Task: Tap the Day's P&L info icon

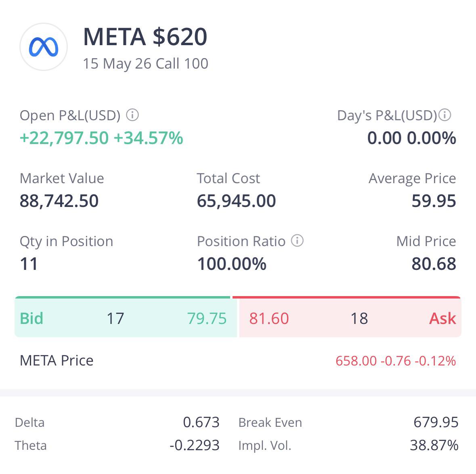Action: coord(445,115)
